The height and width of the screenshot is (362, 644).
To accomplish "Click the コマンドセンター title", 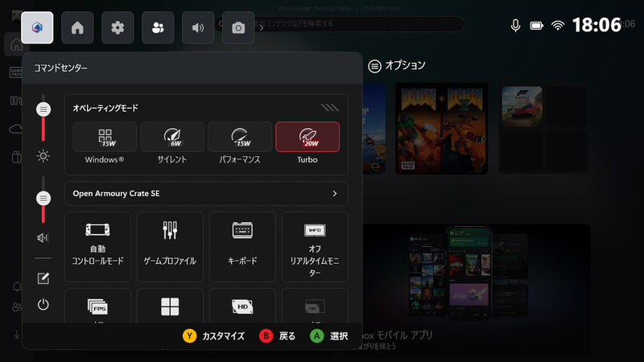I will pyautogui.click(x=60, y=68).
